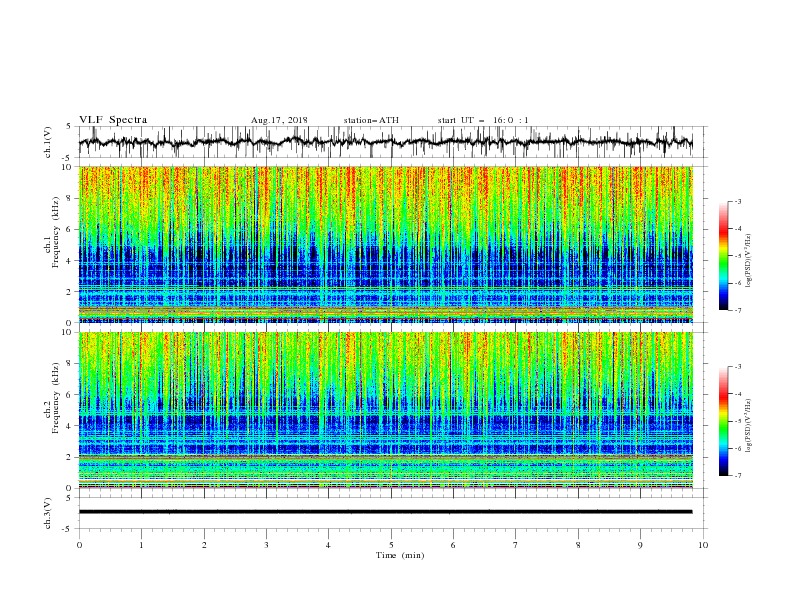Click the "-3" tick on ch.1 colorbar

tap(737, 201)
